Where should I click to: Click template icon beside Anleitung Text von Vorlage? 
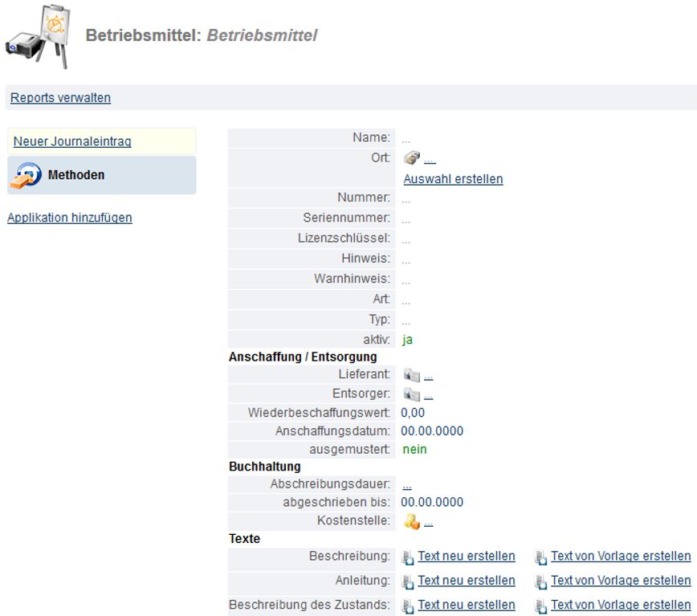pos(541,581)
